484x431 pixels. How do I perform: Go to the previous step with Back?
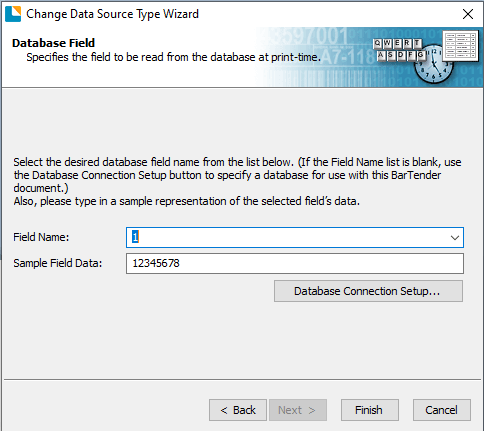click(x=238, y=410)
